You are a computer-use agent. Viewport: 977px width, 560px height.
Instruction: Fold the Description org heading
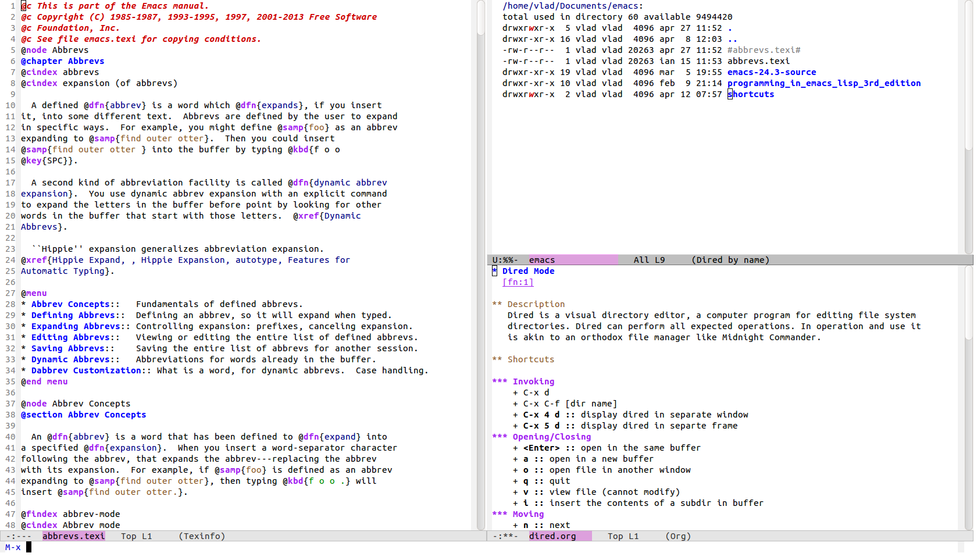(x=529, y=304)
